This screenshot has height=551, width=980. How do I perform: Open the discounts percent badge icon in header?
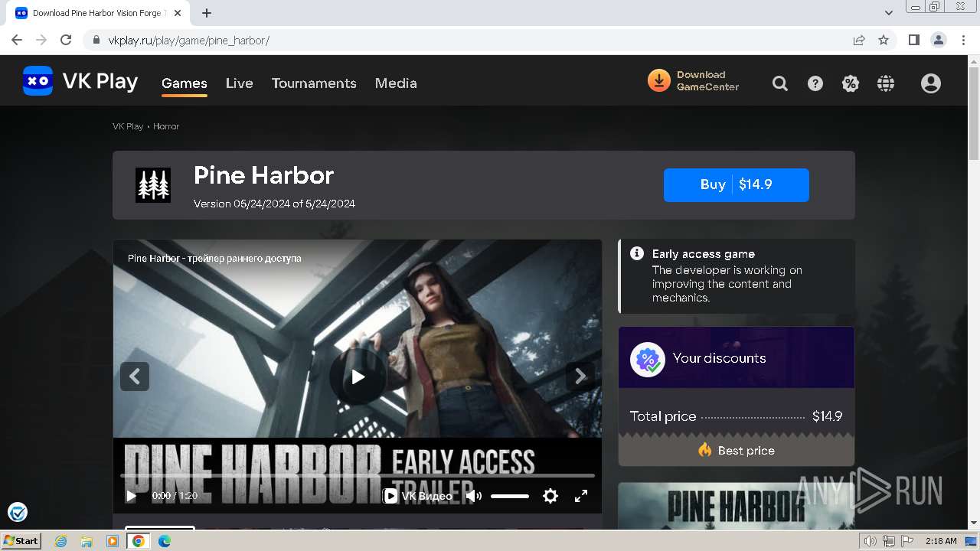851,83
